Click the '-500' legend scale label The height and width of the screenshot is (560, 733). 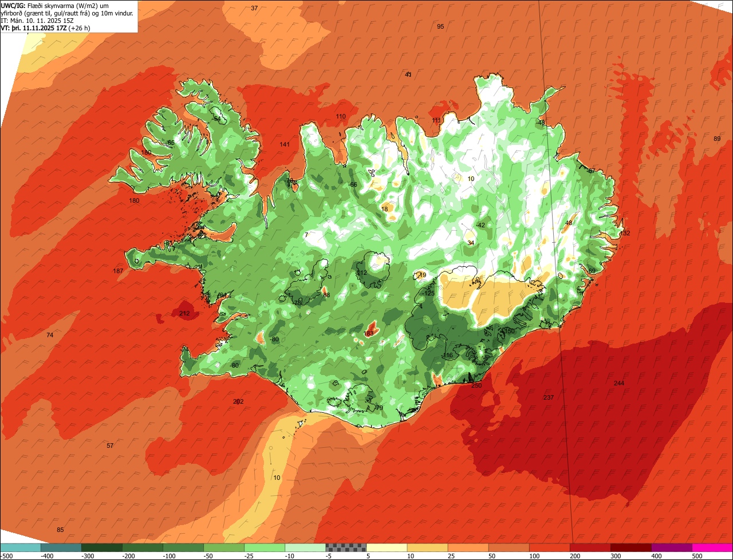[x=6, y=556]
